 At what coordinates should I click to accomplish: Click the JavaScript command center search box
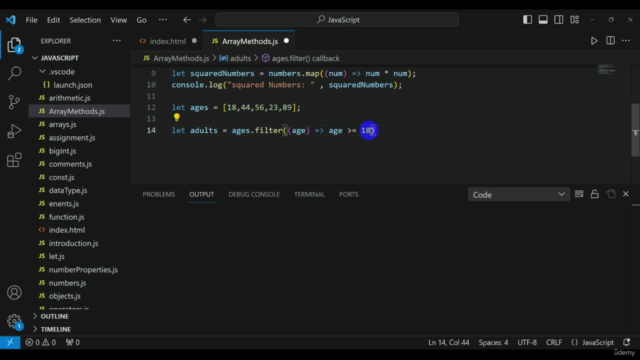[x=337, y=20]
